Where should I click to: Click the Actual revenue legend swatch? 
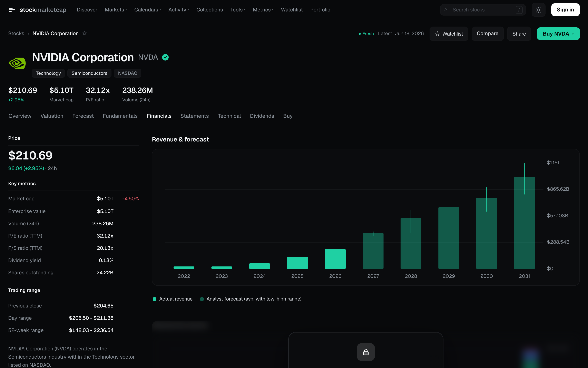pyautogui.click(x=155, y=299)
